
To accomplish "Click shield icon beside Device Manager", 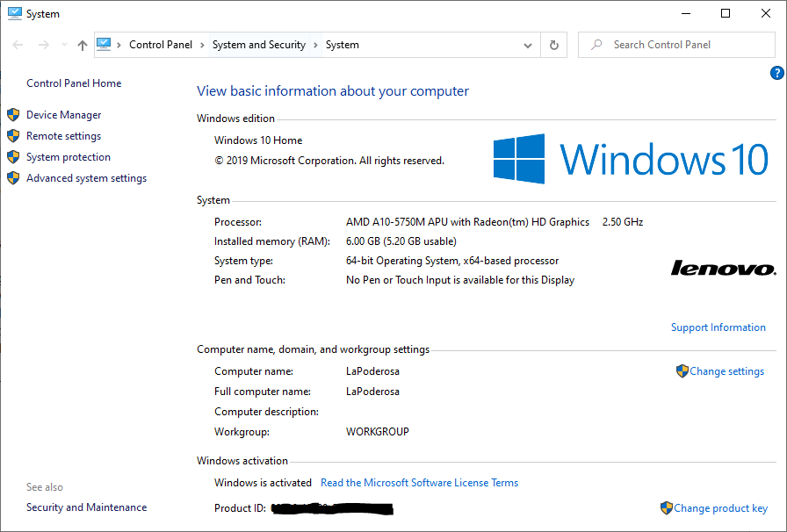I will click(x=13, y=115).
